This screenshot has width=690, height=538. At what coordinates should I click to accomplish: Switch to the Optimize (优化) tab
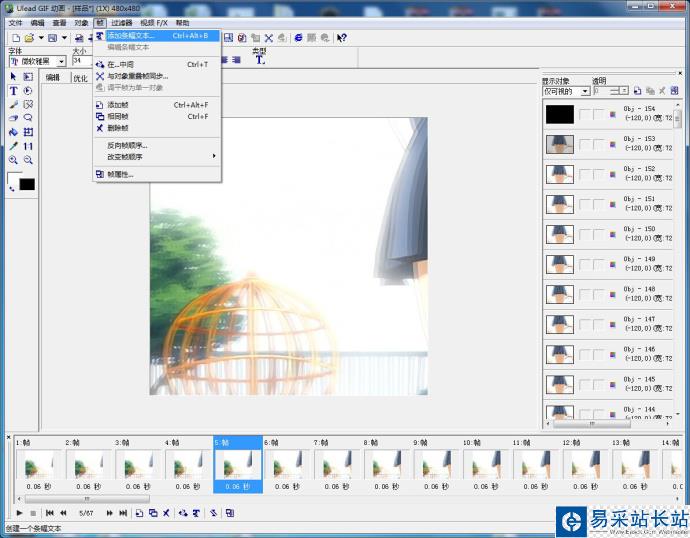point(81,78)
